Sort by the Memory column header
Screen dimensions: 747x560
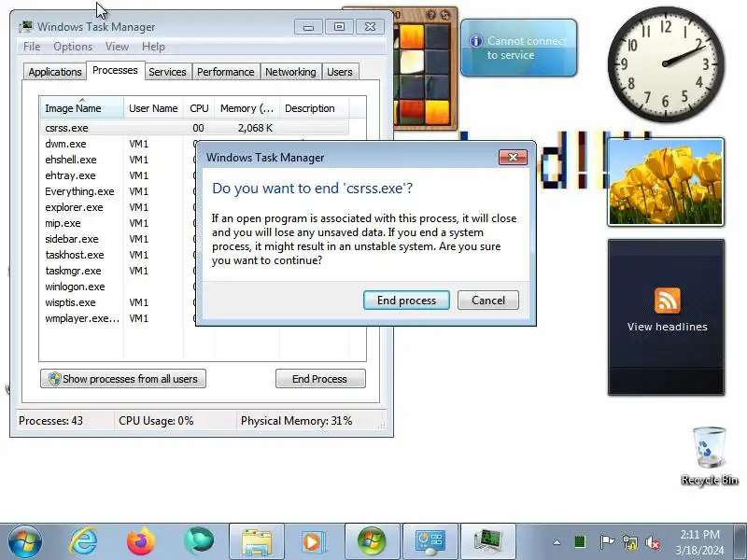(247, 108)
